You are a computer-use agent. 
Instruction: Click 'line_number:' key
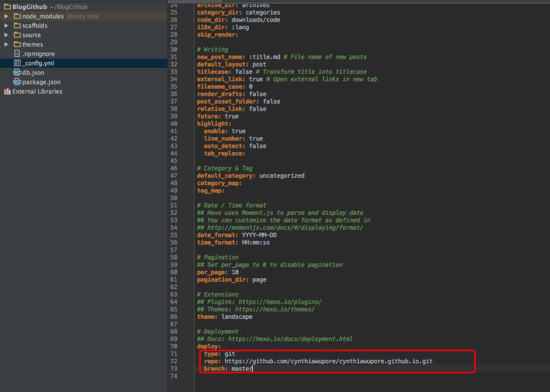click(x=224, y=139)
